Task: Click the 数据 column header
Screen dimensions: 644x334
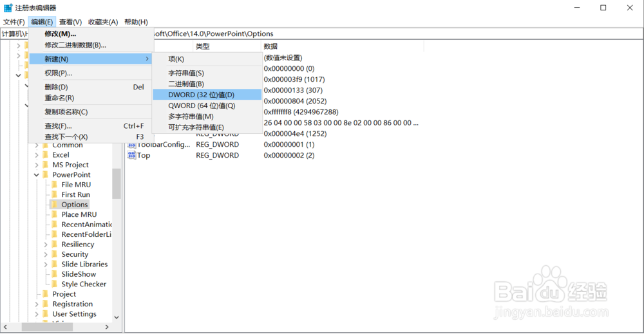Action: (x=342, y=46)
